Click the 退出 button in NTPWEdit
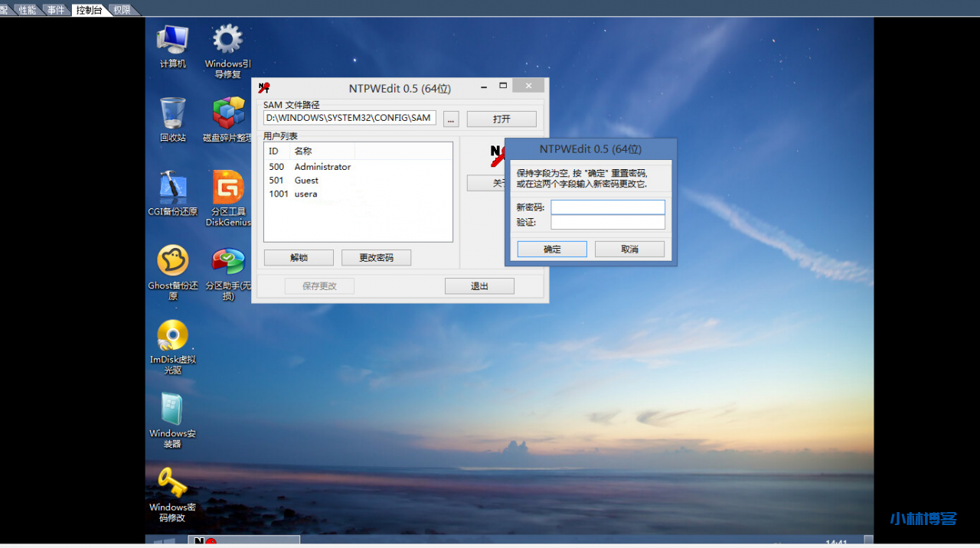 click(x=479, y=286)
